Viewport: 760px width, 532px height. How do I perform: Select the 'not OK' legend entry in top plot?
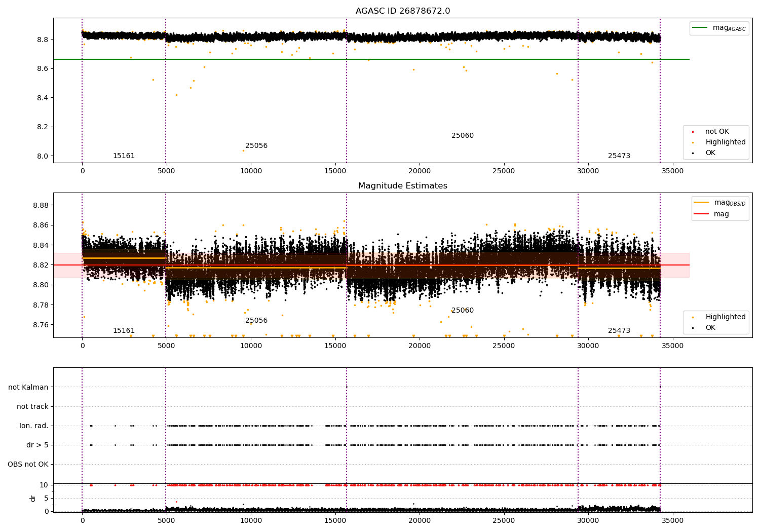[x=717, y=132]
